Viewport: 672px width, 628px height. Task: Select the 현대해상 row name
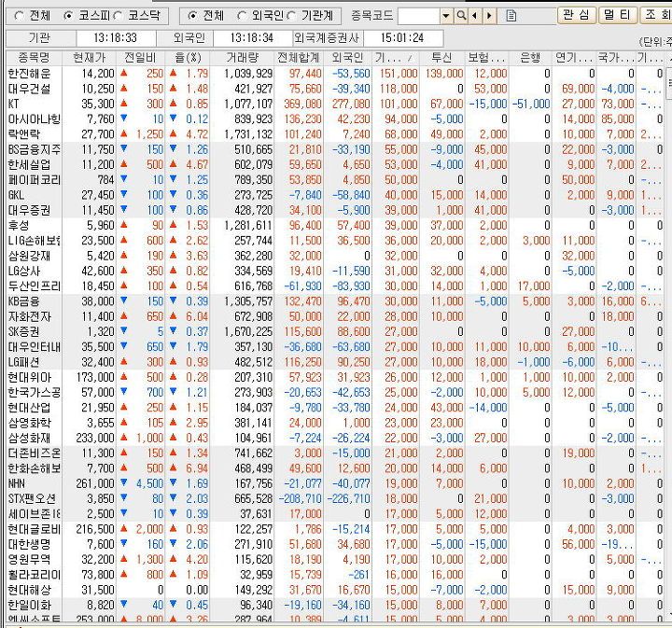[29, 590]
